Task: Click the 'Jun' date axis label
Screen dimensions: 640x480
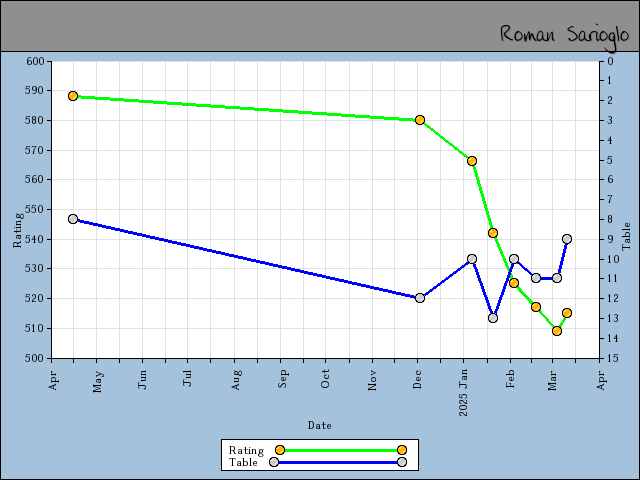Action: 142,379
